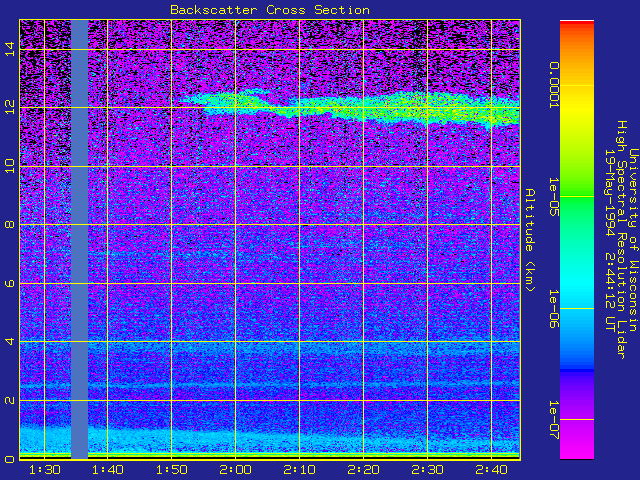The height and width of the screenshot is (480, 640).
Task: Click the 6 km altitude label
Action: (10, 283)
